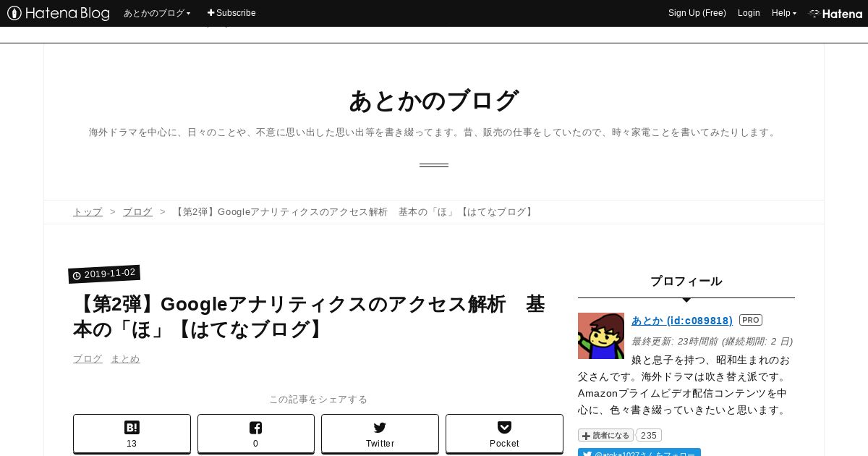Click the この記事をシェアする label
Screen dimensions: 868x456
click(318, 400)
